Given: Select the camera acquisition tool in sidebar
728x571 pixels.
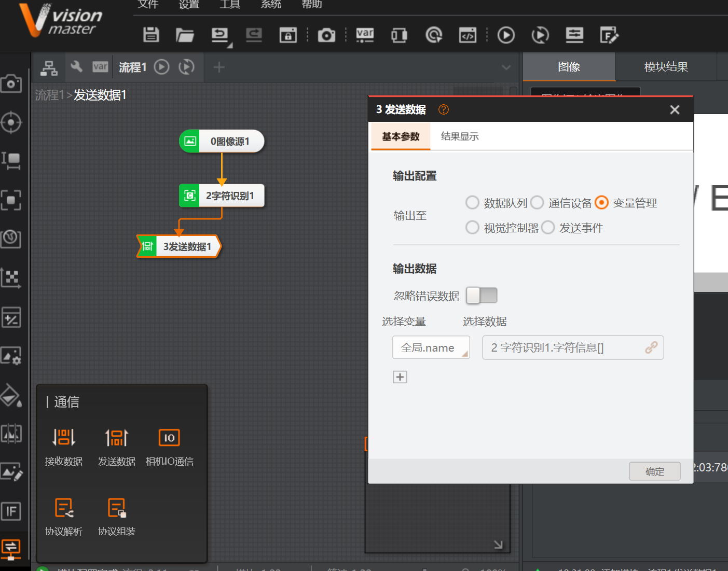Looking at the screenshot, I should [x=12, y=84].
